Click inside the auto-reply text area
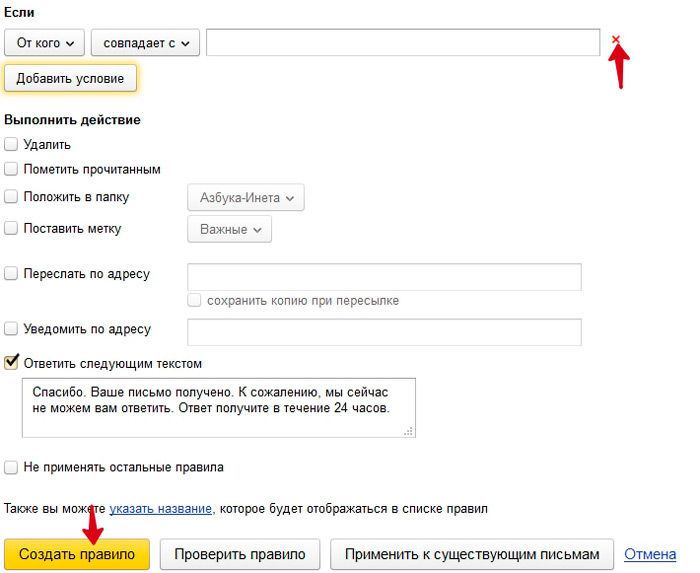The image size is (700, 573). point(219,408)
